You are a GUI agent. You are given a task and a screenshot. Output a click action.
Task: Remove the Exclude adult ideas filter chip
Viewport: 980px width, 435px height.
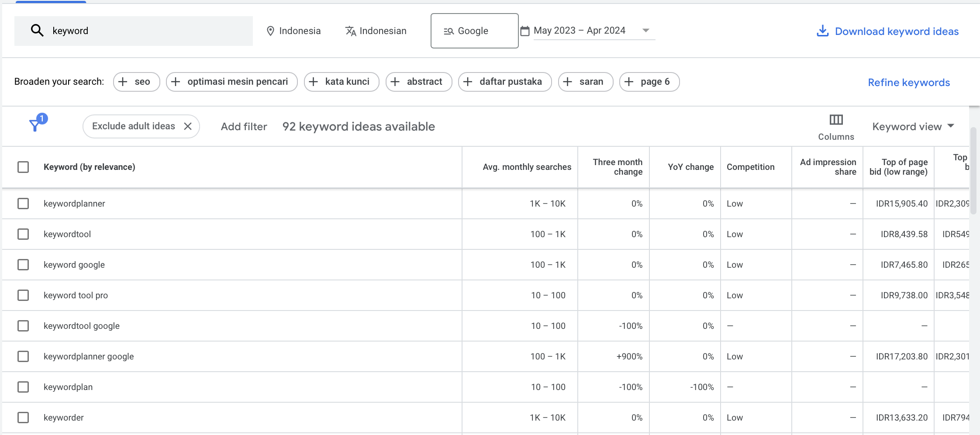188,126
